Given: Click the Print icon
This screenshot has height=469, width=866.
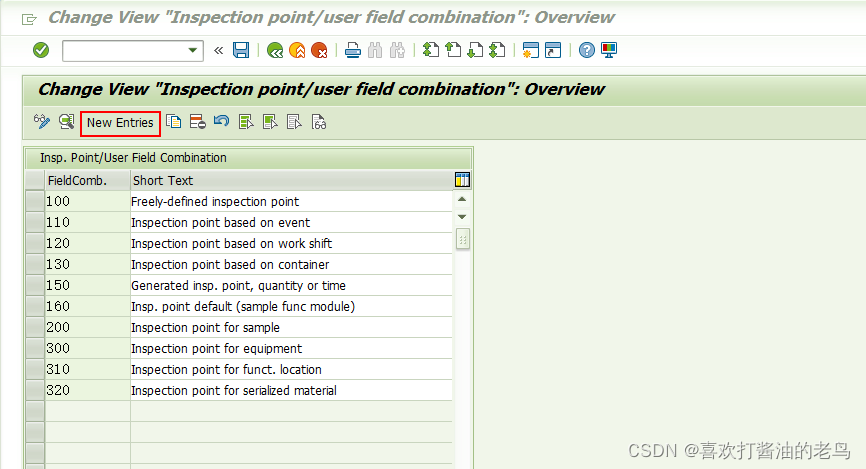Looking at the screenshot, I should [x=353, y=50].
